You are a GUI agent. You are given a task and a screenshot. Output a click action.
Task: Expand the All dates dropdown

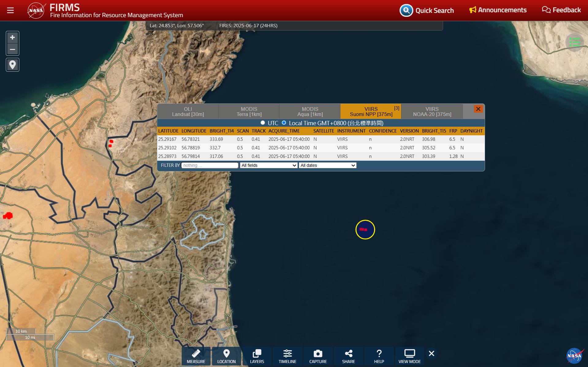coord(328,165)
